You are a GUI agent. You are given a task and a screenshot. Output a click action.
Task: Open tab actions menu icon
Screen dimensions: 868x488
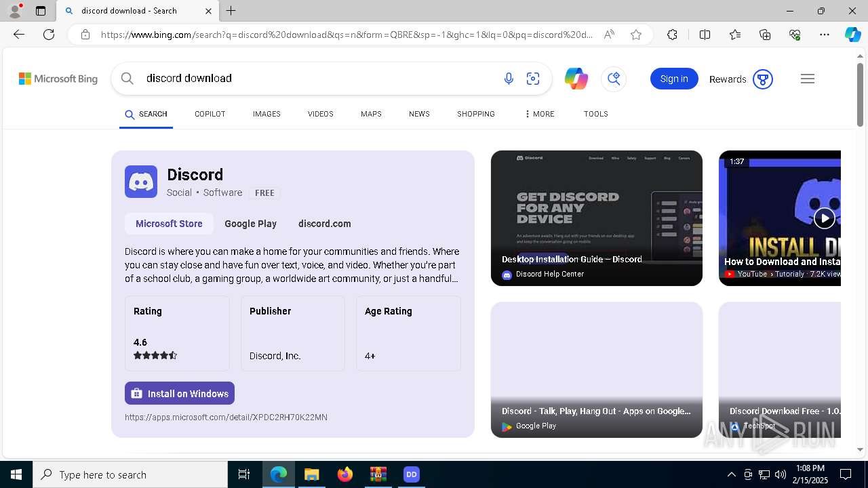pyautogui.click(x=41, y=11)
